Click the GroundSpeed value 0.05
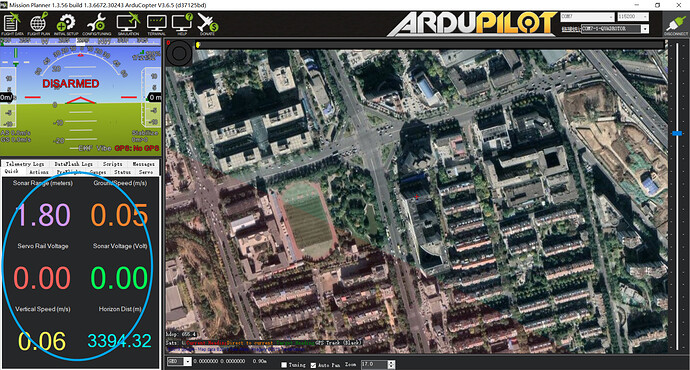Screen dimensions: 690x370 (119, 215)
